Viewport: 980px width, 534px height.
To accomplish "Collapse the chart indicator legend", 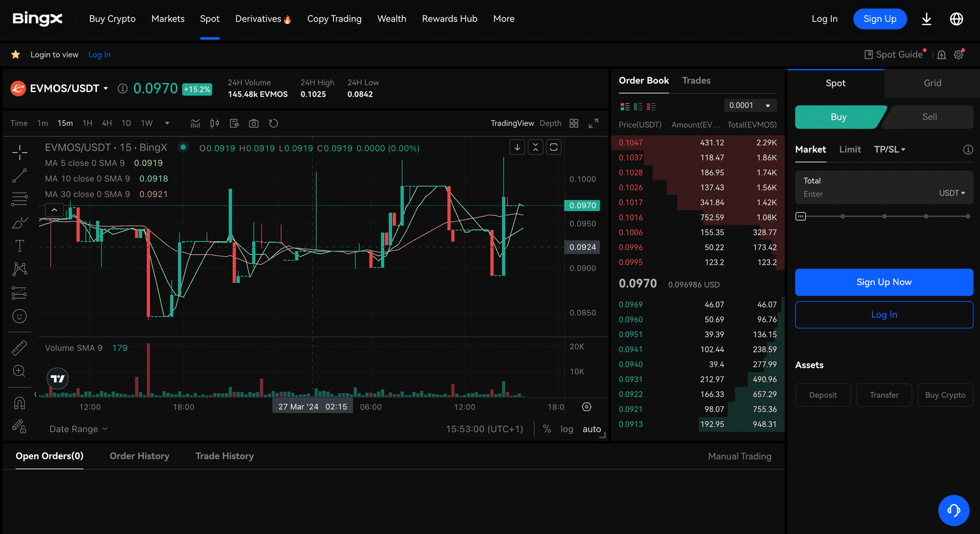I will tap(54, 210).
